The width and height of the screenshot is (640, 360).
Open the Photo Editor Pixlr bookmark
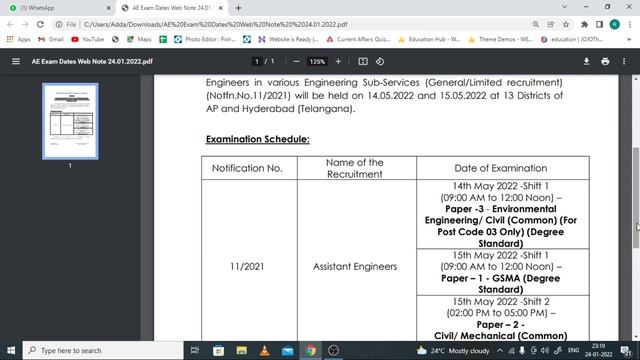(x=205, y=39)
